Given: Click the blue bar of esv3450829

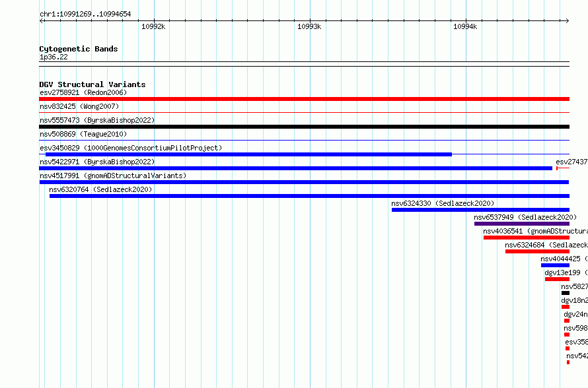Looking at the screenshot, I should (x=248, y=154).
